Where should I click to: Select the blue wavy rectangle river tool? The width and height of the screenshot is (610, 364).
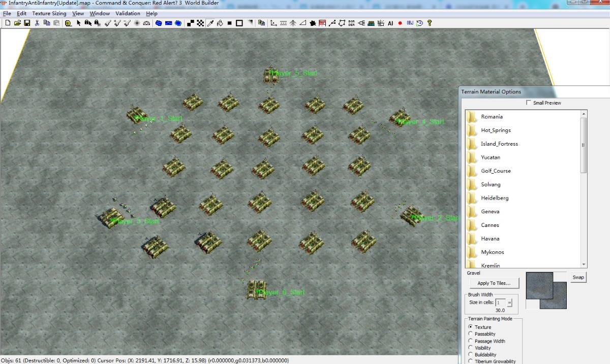[x=168, y=23]
